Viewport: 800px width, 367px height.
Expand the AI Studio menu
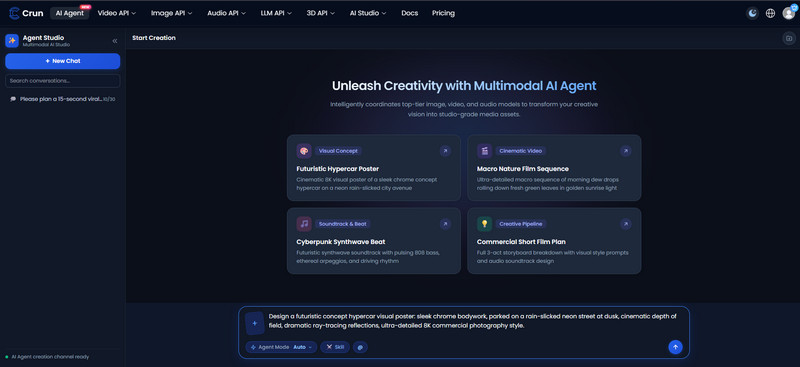coord(368,13)
